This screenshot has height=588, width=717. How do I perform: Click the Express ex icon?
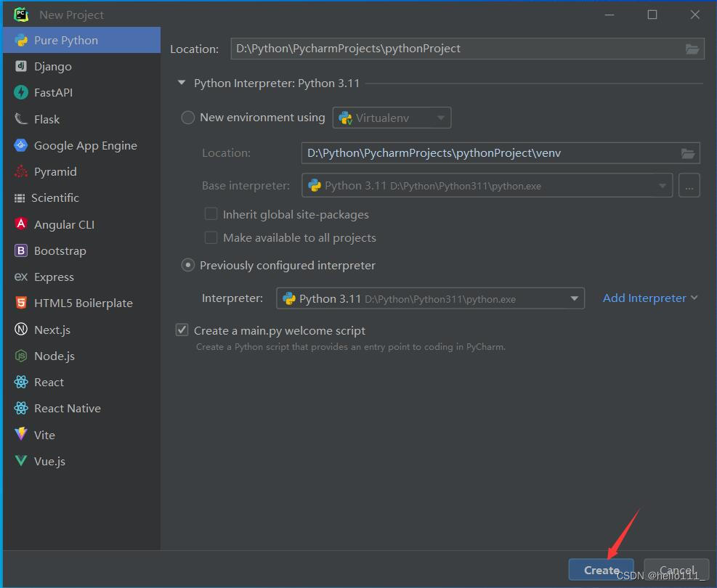[20, 277]
